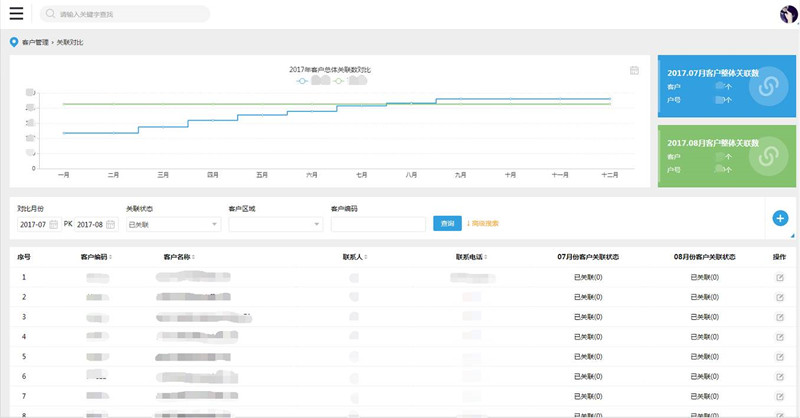Image resolution: width=800 pixels, height=418 pixels.
Task: Click the blue 查询 button
Action: pos(448,224)
